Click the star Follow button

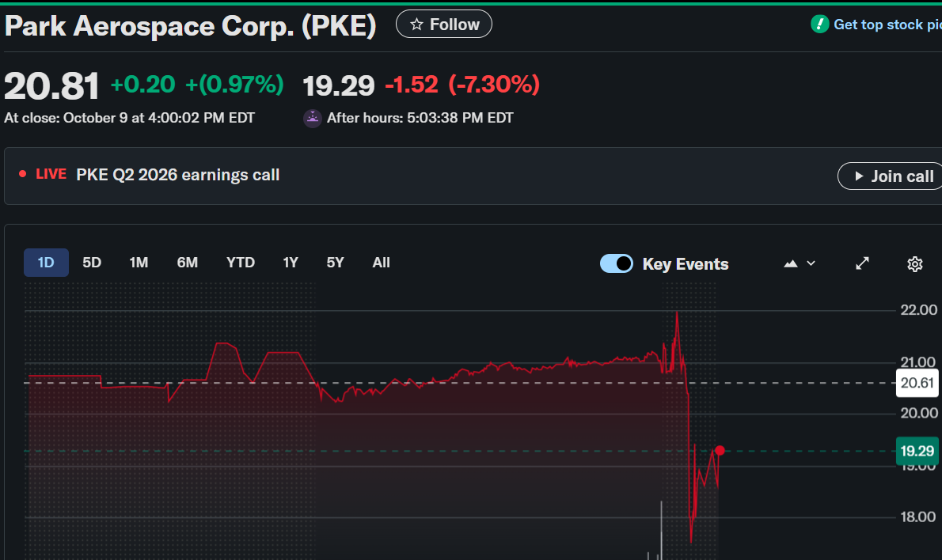(x=444, y=25)
